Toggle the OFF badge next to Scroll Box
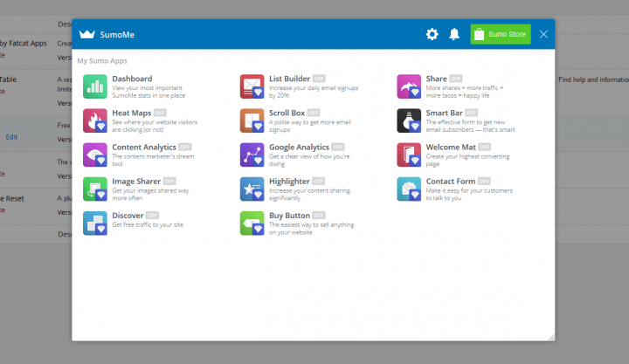629x364 pixels. click(x=314, y=113)
